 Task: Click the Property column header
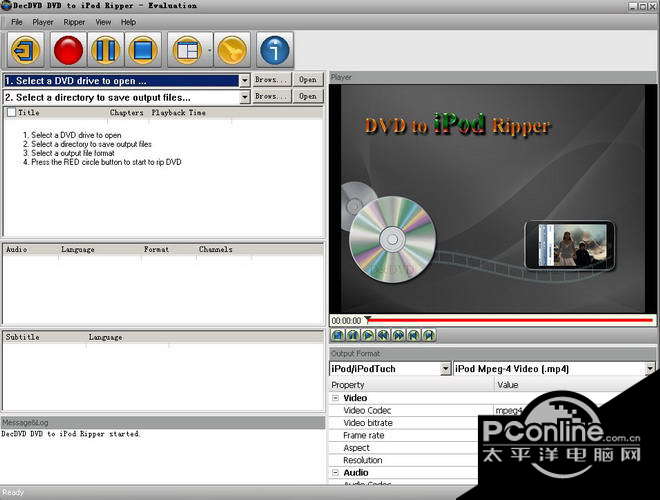(x=411, y=385)
